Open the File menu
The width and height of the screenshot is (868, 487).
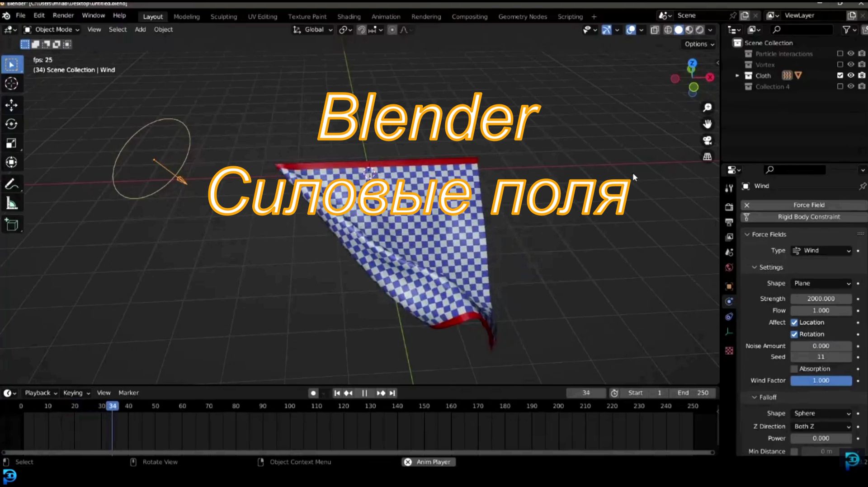pyautogui.click(x=21, y=15)
